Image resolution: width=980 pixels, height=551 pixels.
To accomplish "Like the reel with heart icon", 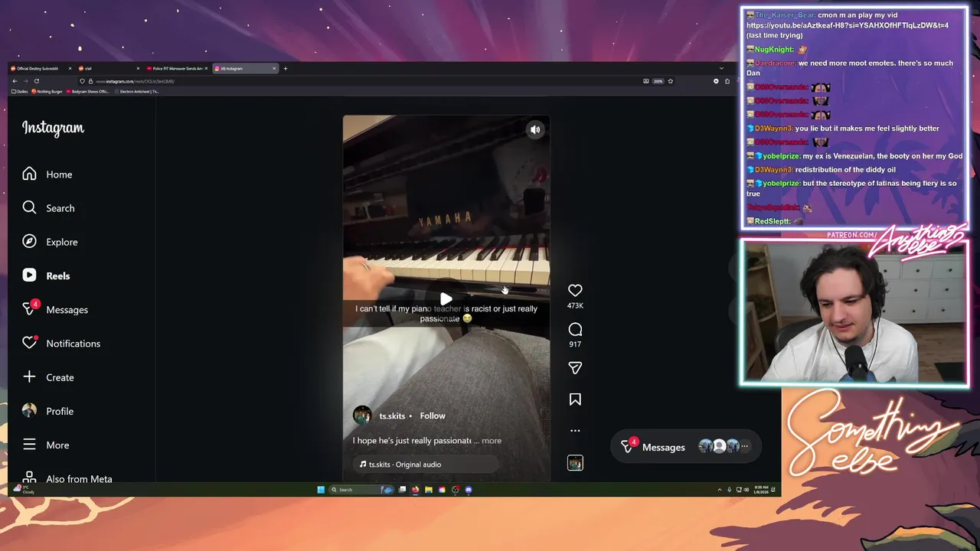I will (x=575, y=290).
